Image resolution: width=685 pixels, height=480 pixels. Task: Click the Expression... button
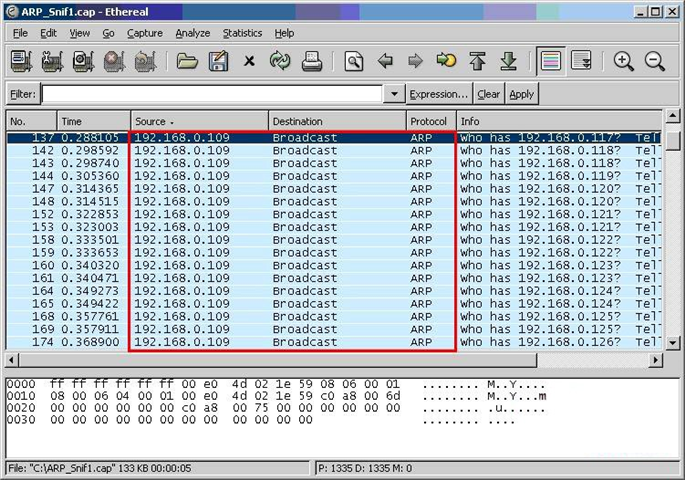(x=438, y=94)
